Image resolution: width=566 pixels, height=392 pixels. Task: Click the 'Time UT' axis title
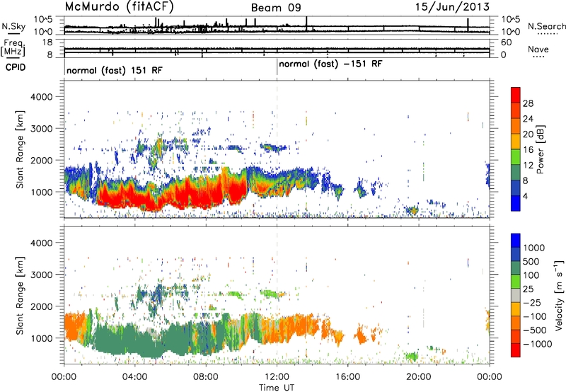pyautogui.click(x=277, y=387)
